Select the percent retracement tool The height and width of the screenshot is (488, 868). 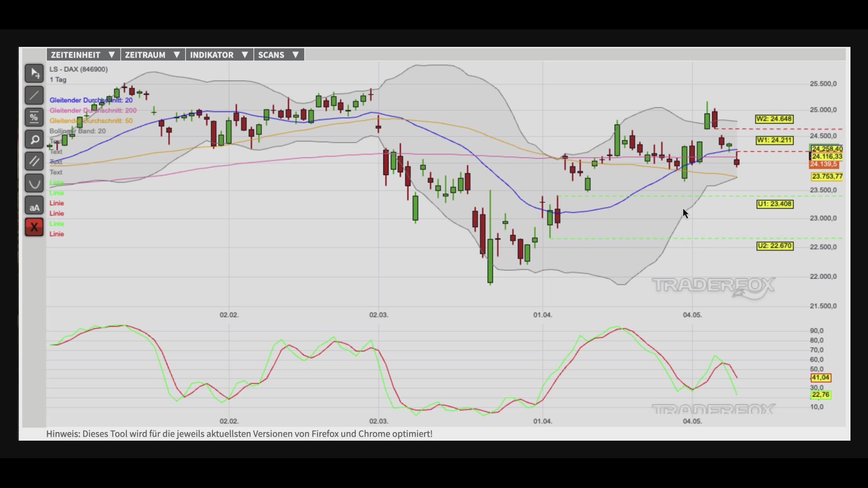tap(34, 117)
